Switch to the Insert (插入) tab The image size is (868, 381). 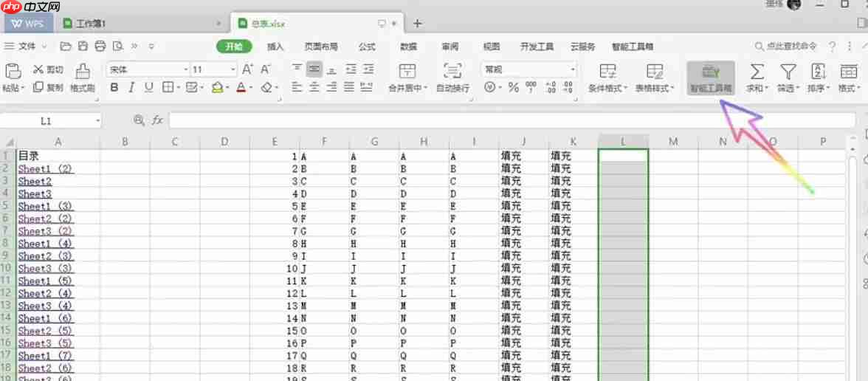pos(275,47)
